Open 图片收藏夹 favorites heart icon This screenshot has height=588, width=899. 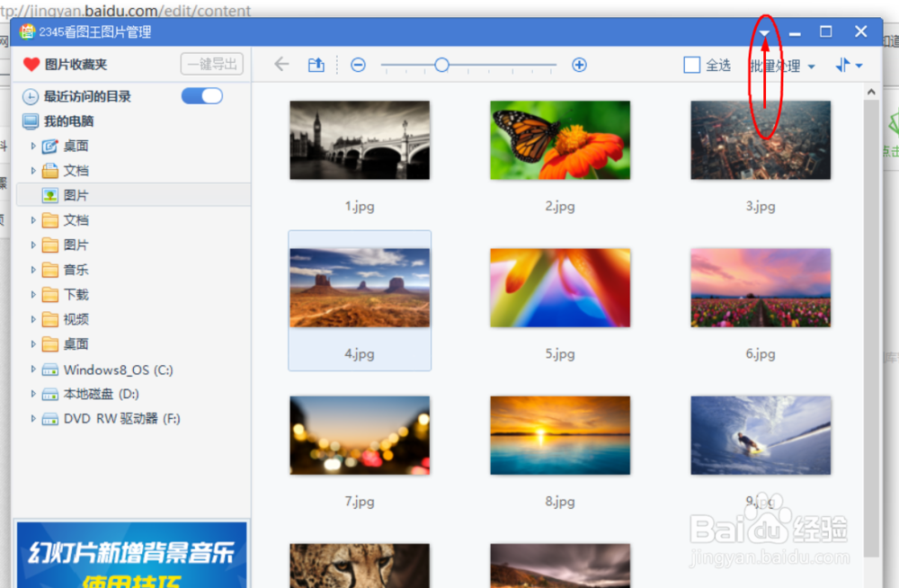31,64
